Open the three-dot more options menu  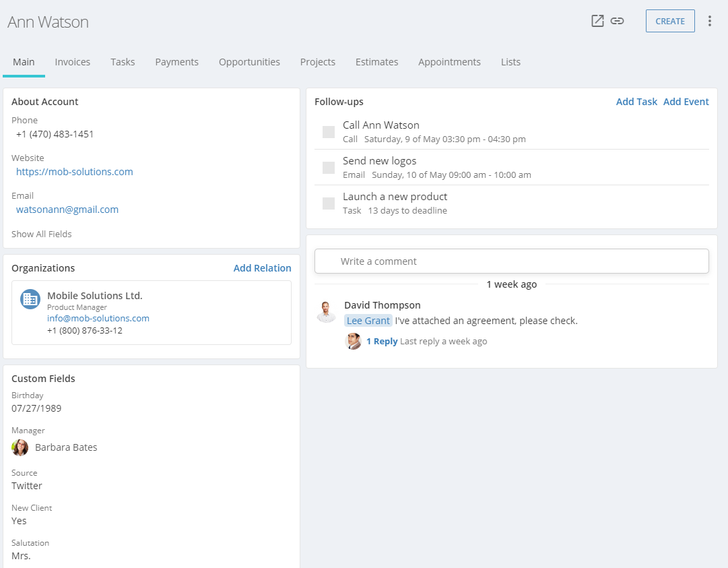[x=709, y=21]
